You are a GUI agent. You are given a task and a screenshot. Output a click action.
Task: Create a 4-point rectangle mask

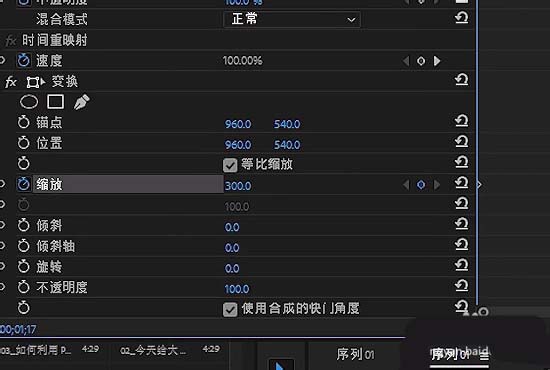tap(55, 102)
